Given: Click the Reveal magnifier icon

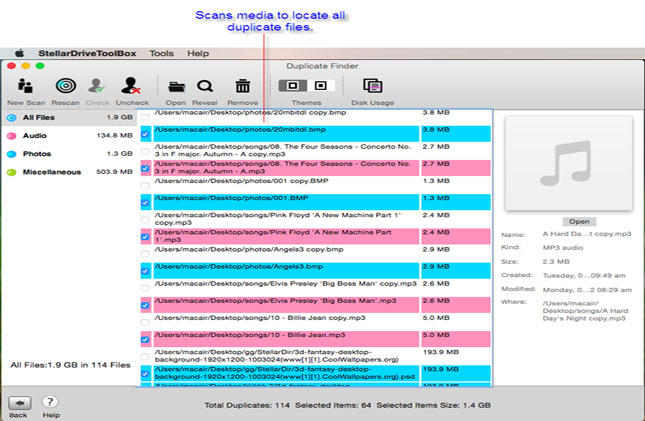Looking at the screenshot, I should [205, 86].
